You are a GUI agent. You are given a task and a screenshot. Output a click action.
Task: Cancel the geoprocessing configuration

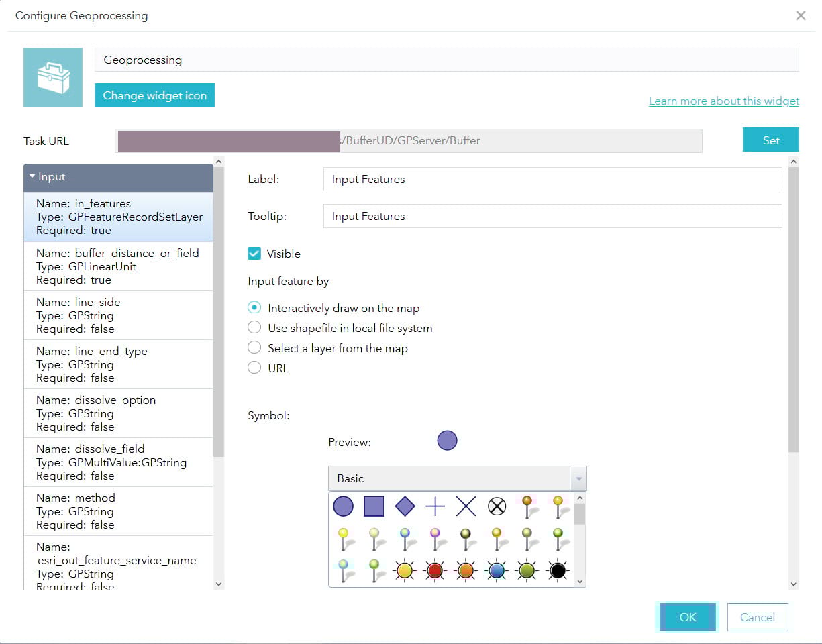coord(758,617)
